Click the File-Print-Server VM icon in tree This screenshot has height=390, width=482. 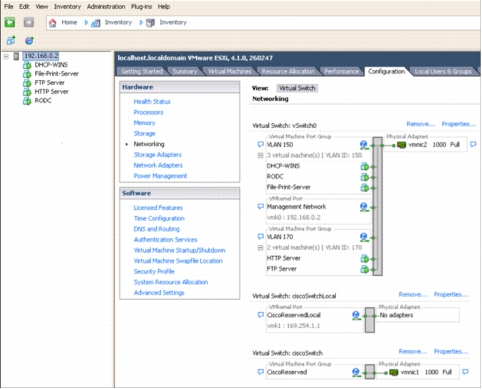27,74
